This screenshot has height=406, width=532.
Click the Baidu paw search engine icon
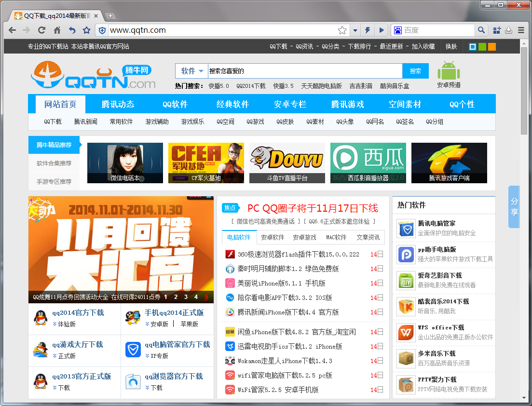pos(397,30)
